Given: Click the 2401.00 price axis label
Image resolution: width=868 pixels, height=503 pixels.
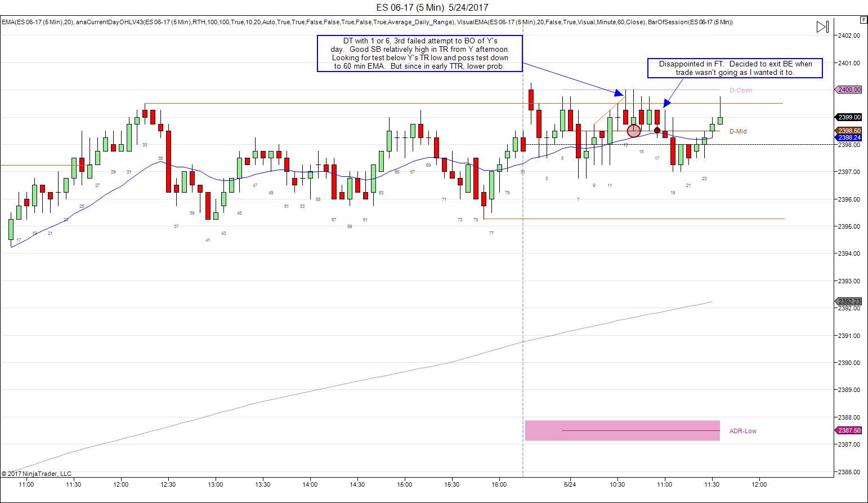Looking at the screenshot, I should tap(849, 63).
